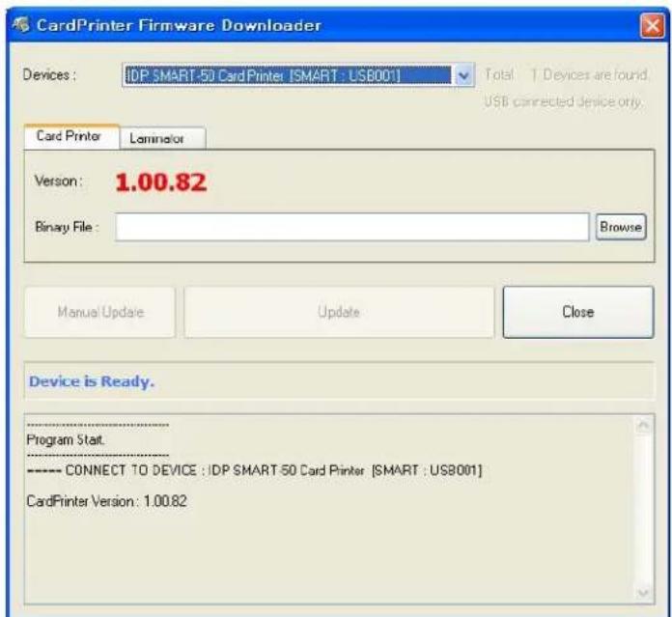Click the Binary File path field
The width and height of the screenshot is (672, 617).
[351, 227]
